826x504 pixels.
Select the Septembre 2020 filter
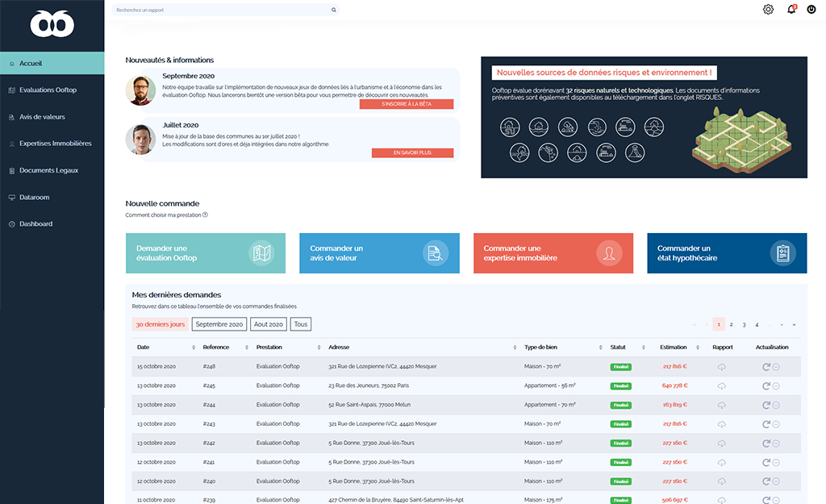[x=219, y=324]
